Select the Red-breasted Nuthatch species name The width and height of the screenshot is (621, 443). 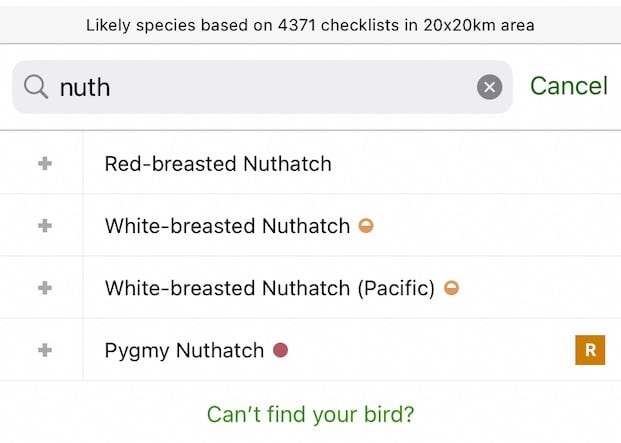[x=218, y=163]
